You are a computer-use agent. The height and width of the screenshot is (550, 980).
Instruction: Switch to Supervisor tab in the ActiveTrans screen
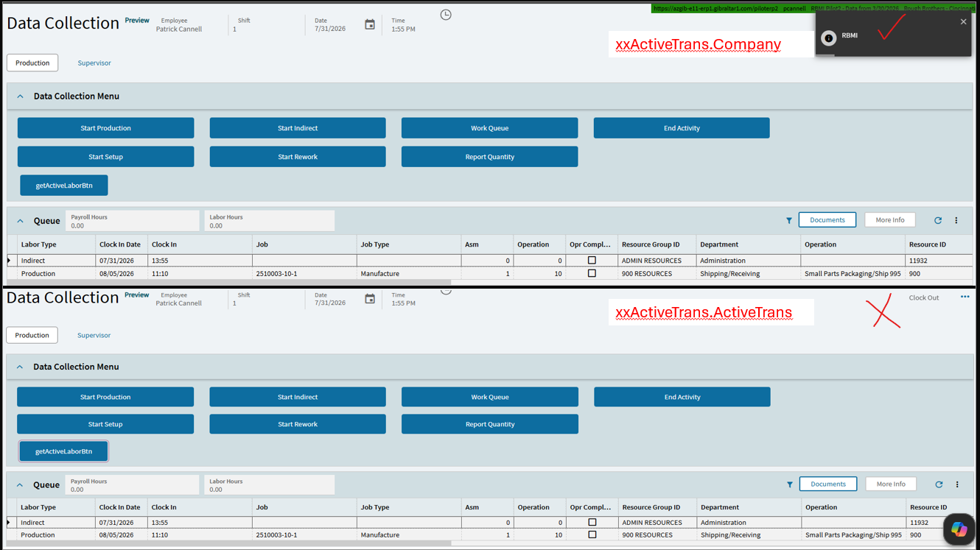point(94,335)
